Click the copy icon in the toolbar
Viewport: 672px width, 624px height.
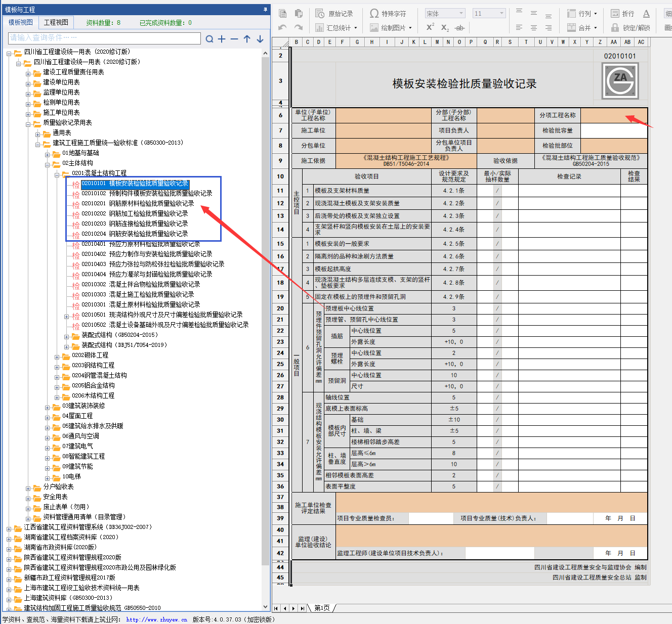(x=283, y=14)
